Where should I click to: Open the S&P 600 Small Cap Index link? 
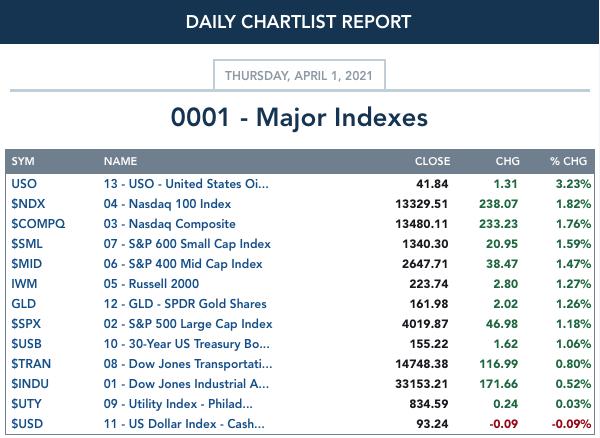coord(187,244)
